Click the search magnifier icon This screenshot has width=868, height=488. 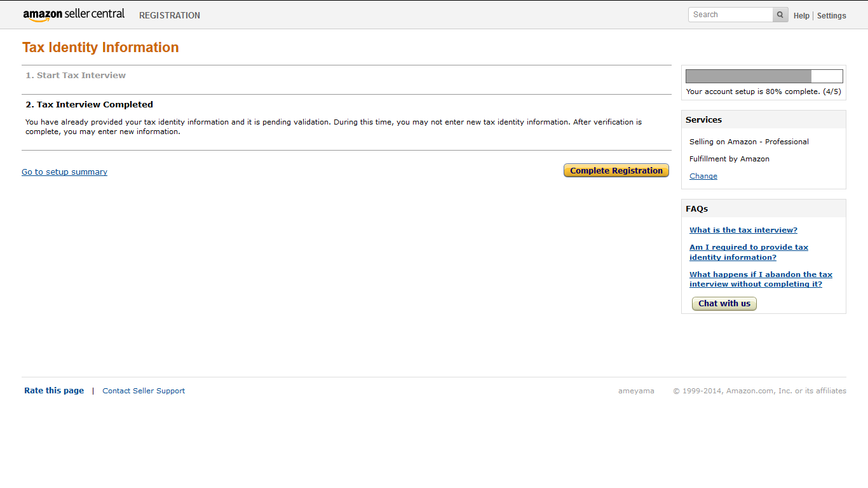point(780,15)
